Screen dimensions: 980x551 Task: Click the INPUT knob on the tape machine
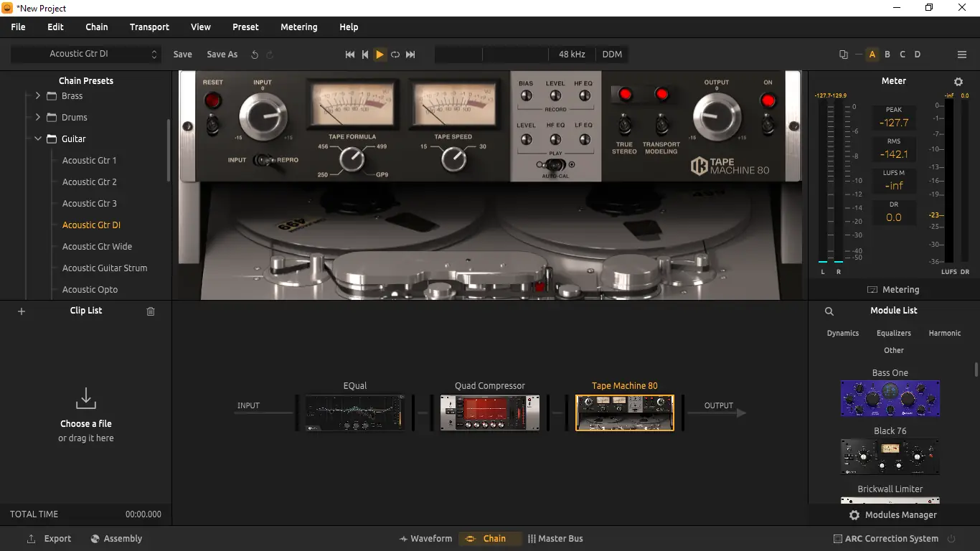click(263, 116)
